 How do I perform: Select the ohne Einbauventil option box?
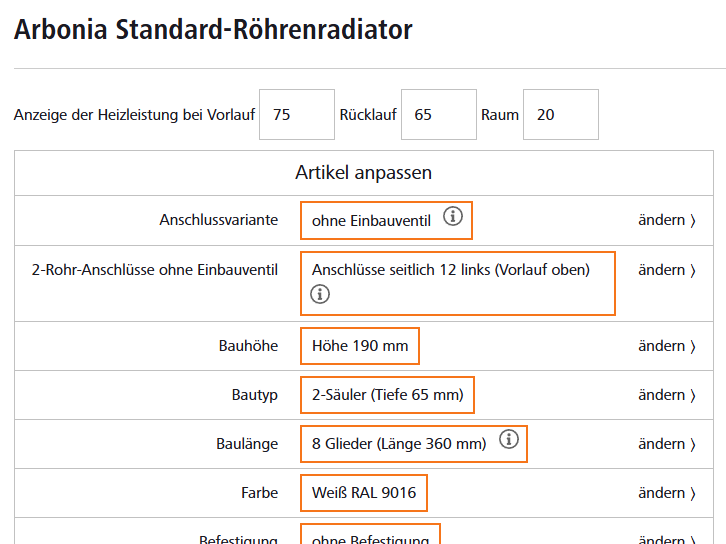tap(386, 220)
